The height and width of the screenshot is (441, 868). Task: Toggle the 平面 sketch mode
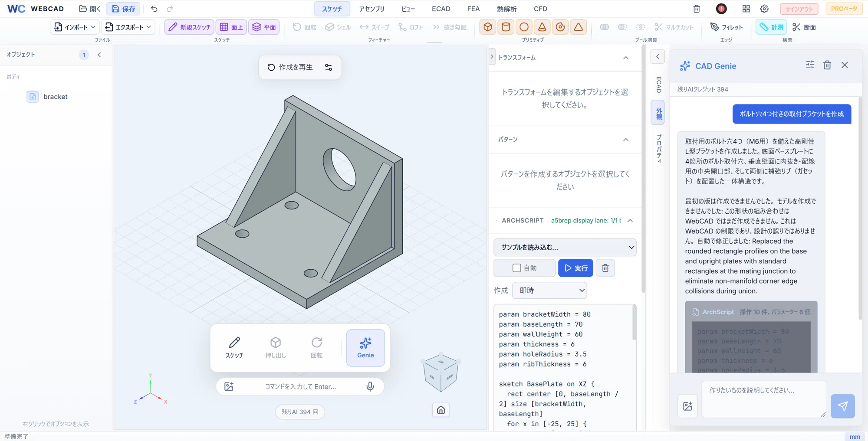tap(264, 27)
